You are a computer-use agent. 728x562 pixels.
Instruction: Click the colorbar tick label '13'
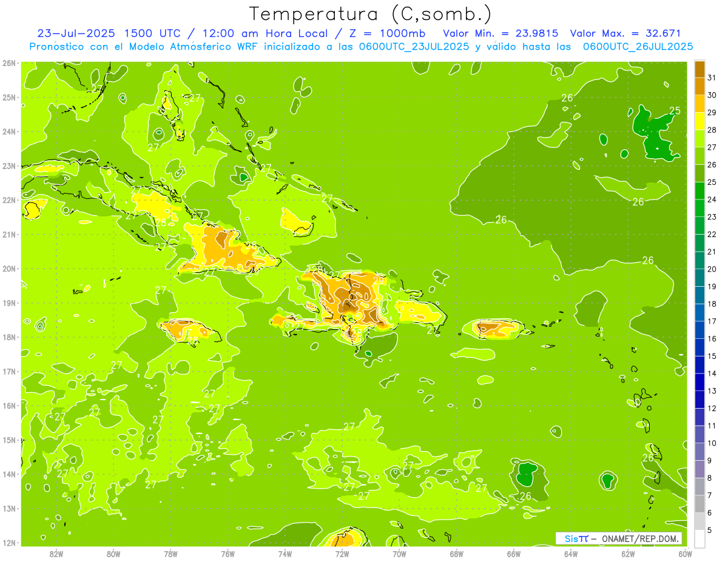point(712,391)
